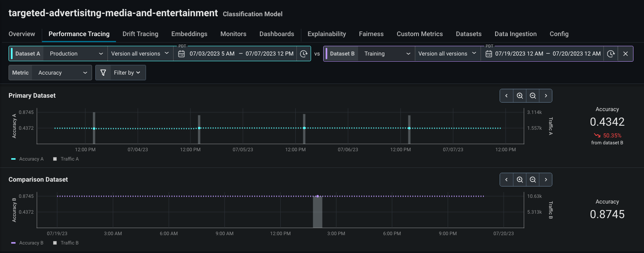Zoom in on the Comparison Dataset chart
Viewport: 644px width, 253px height.
[519, 180]
